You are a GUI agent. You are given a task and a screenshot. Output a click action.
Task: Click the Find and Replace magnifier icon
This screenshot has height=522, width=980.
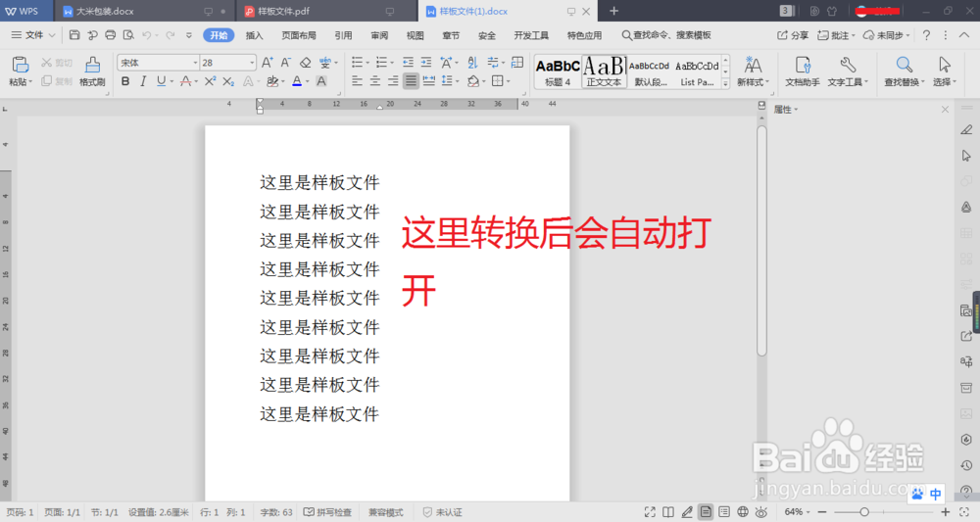904,65
